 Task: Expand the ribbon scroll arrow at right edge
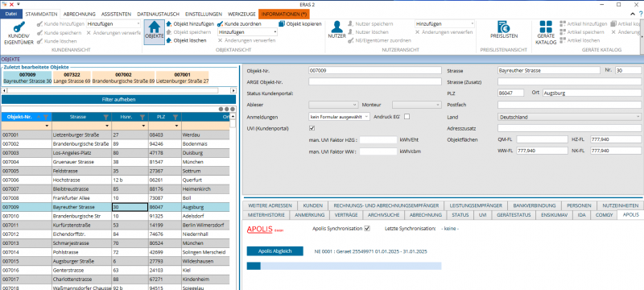click(641, 36)
